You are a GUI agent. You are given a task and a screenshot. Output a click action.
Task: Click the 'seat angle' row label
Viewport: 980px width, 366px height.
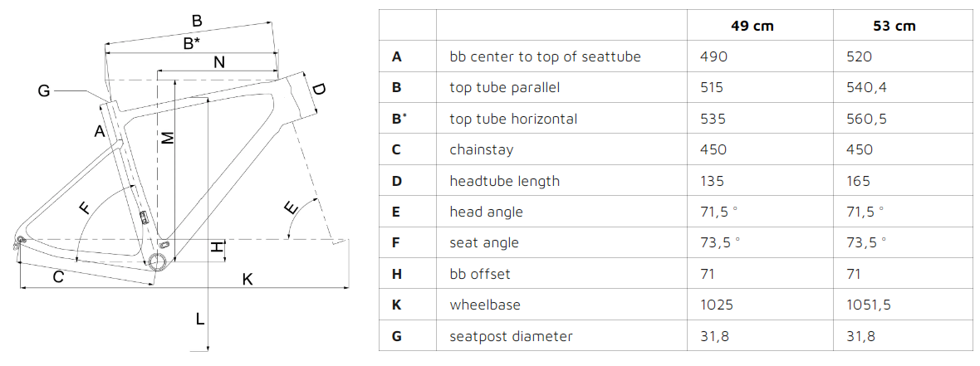[x=483, y=242]
